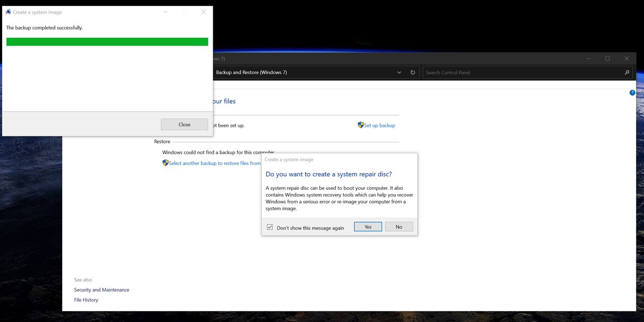Viewport: 644px width, 322px height.
Task: Click the search magnifier icon
Action: (627, 73)
